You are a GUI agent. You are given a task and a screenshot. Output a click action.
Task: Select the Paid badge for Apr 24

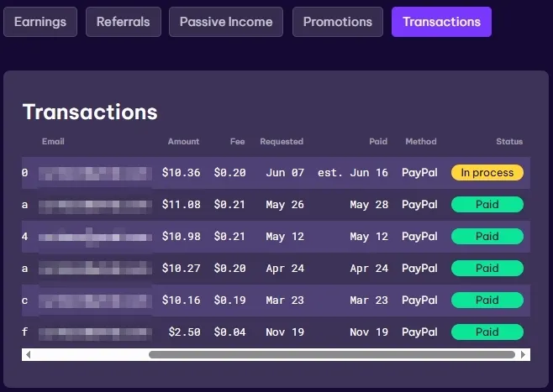pyautogui.click(x=487, y=269)
